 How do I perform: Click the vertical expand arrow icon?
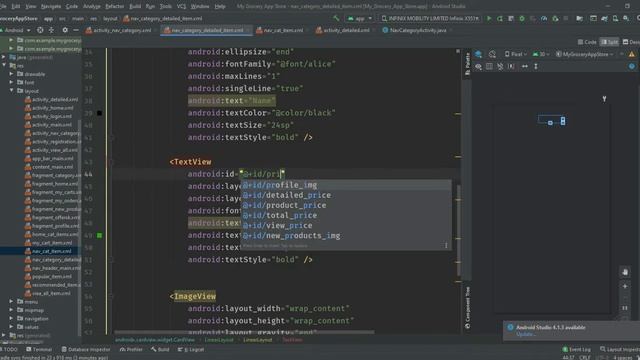click(x=536, y=66)
